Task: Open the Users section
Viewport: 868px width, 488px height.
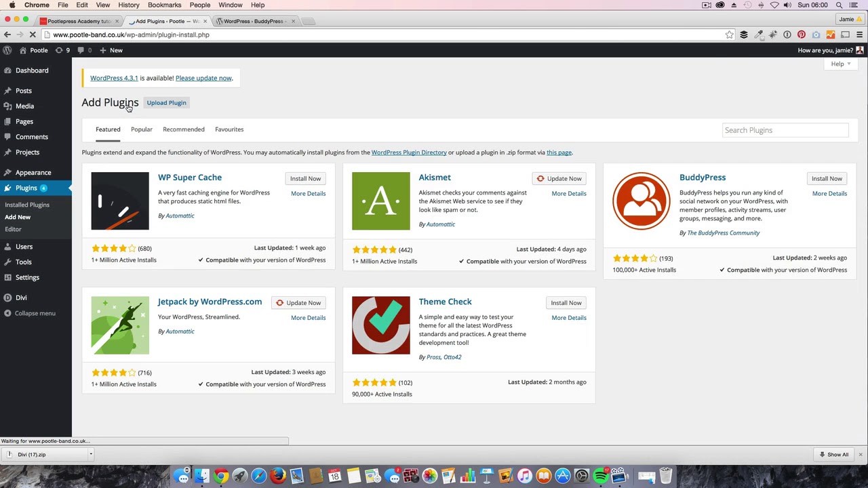Action: (24, 247)
